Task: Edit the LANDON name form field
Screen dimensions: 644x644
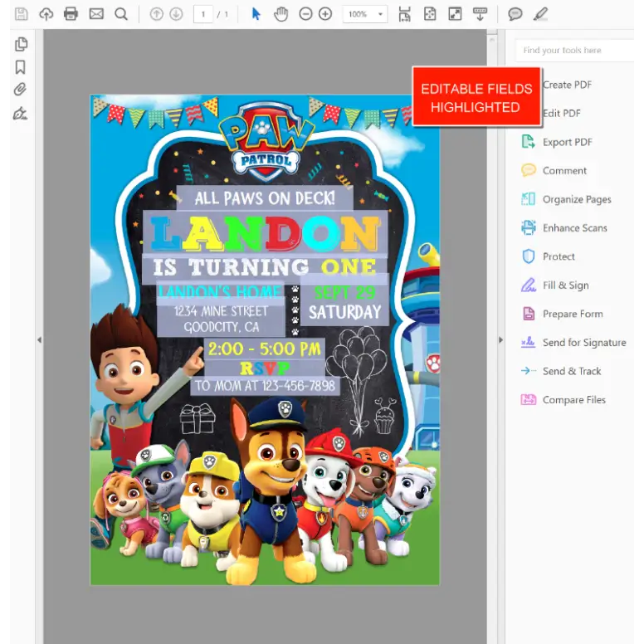Action: 266,232
